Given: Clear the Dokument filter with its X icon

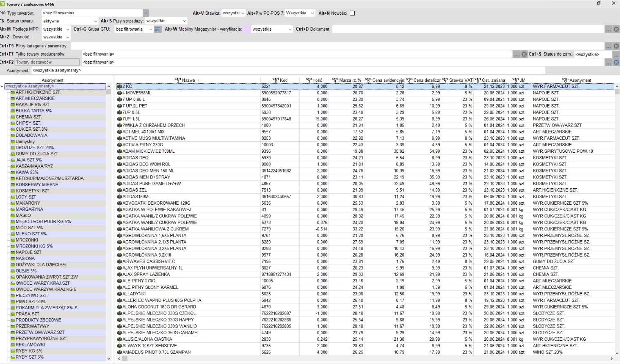Looking at the screenshot, I should pos(616,29).
